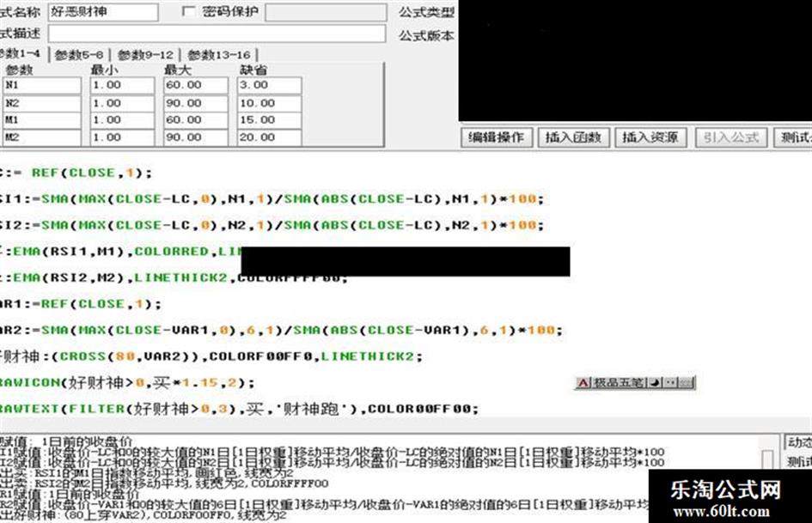Click description line '(80上穿VAR2),COLORF00FF0,线宽为2'

tap(143, 515)
